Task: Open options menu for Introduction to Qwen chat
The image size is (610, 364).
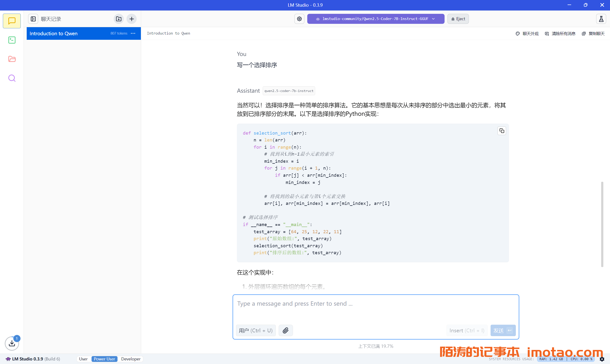Action: click(x=133, y=33)
